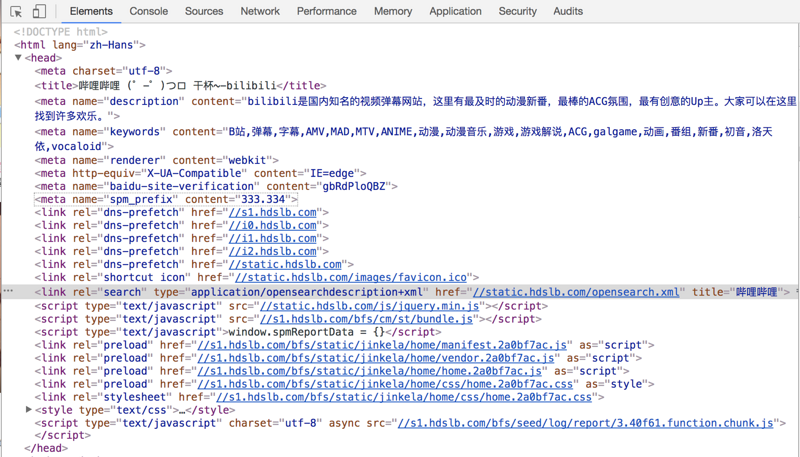Select the meta description node
Screen dimensions: 800x457
pos(415,109)
